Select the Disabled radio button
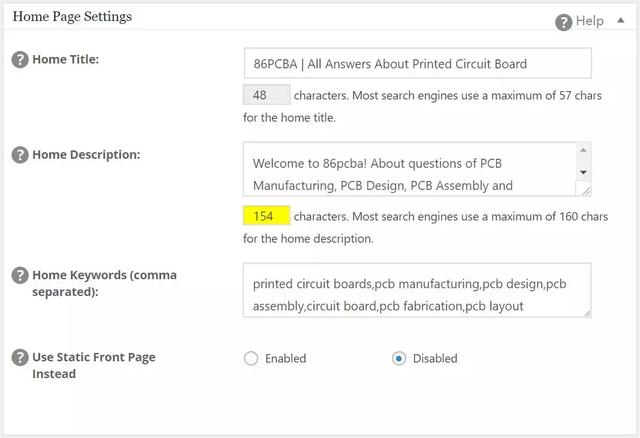 pos(399,358)
